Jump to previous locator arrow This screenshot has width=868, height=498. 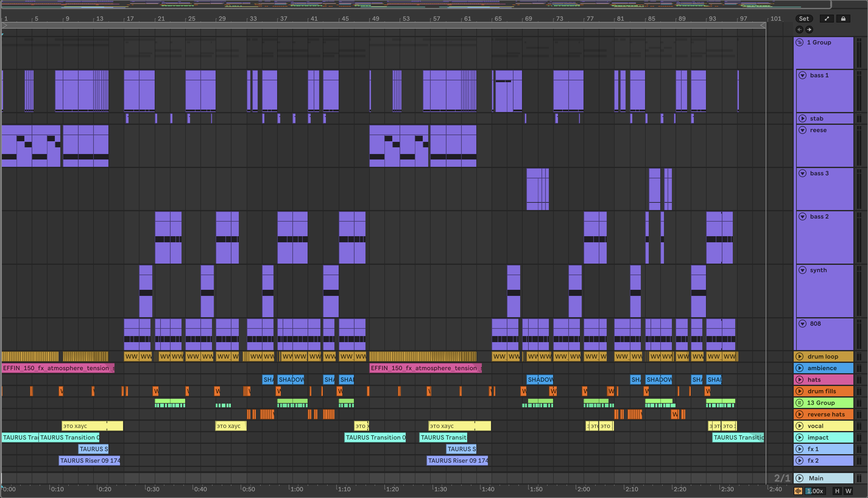click(x=799, y=30)
